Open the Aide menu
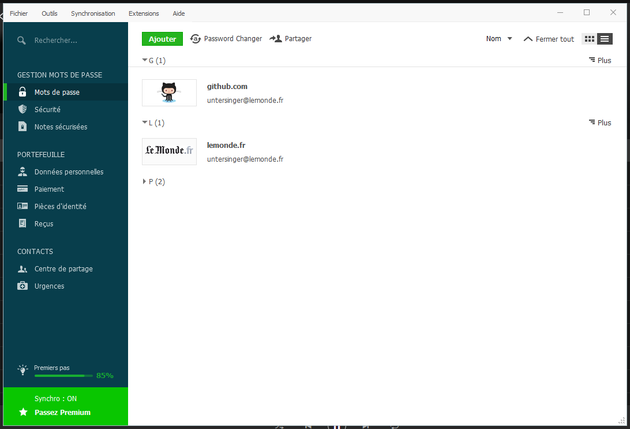This screenshot has height=429, width=630. [179, 13]
